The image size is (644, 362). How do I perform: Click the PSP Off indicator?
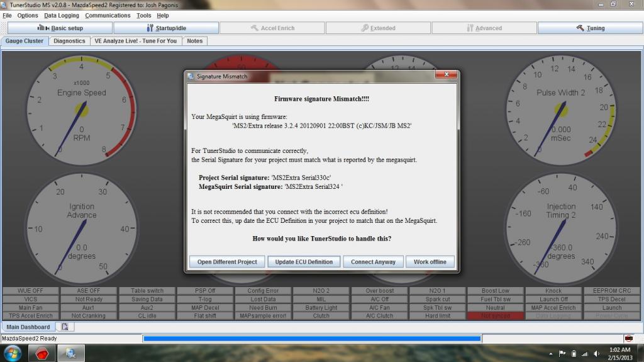point(205,291)
